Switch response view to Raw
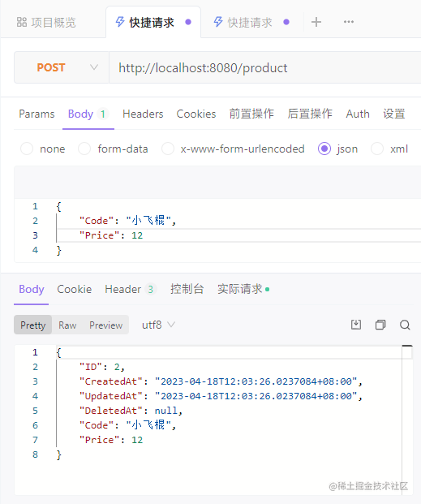The height and width of the screenshot is (504, 421). click(x=67, y=325)
